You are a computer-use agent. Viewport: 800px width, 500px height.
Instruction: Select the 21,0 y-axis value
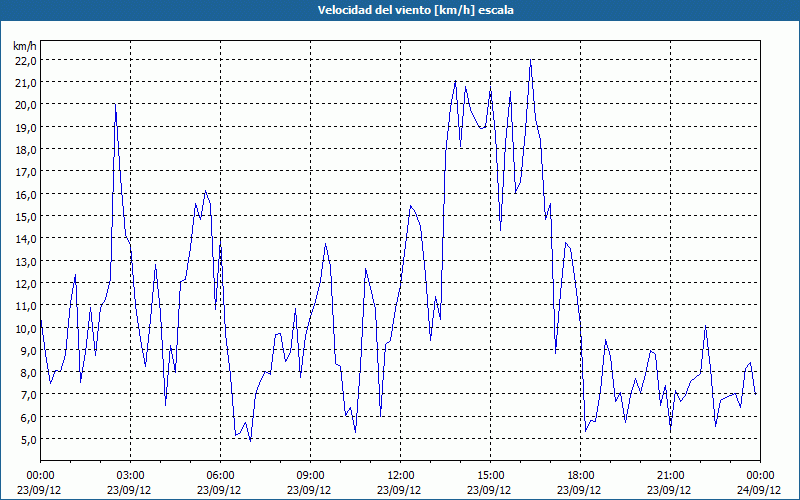tap(26, 83)
